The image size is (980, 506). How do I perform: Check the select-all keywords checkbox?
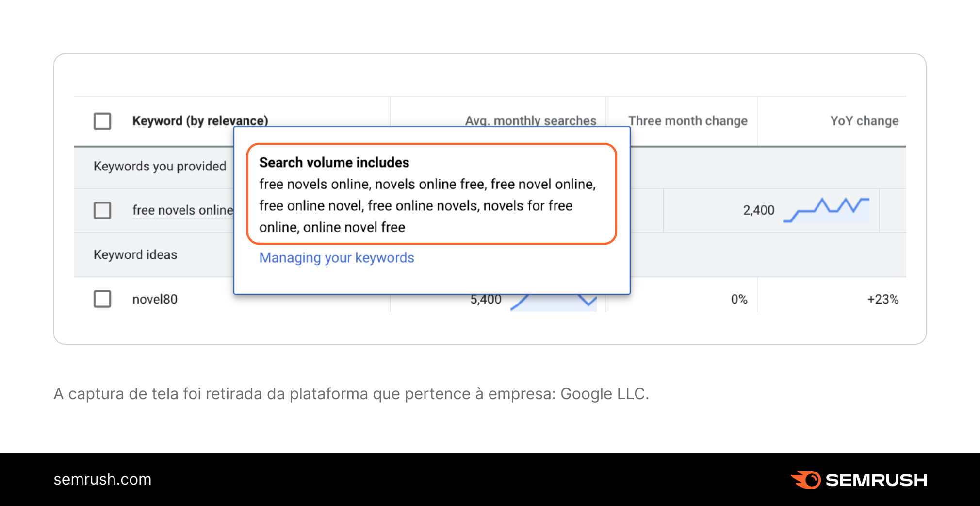click(102, 121)
